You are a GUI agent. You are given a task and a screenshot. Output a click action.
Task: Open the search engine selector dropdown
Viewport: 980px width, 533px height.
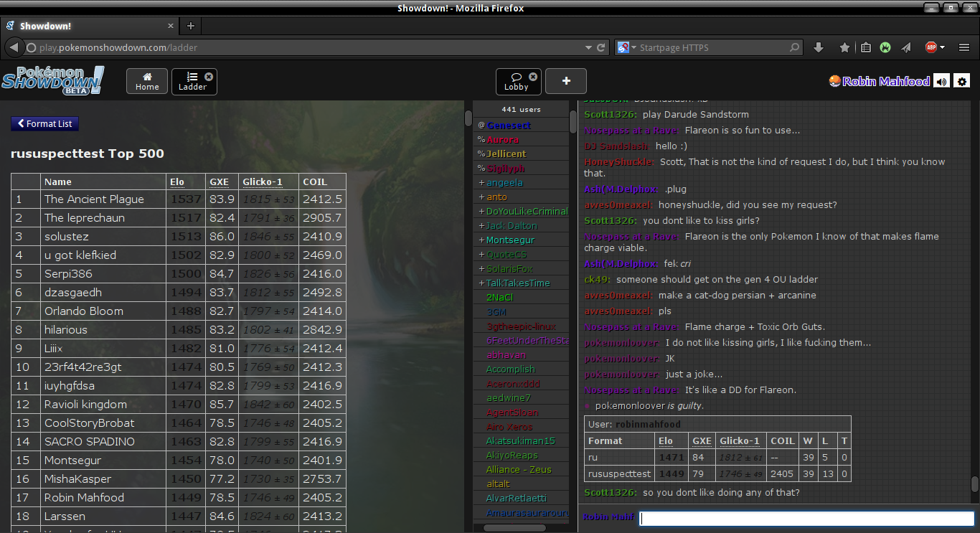click(x=624, y=47)
